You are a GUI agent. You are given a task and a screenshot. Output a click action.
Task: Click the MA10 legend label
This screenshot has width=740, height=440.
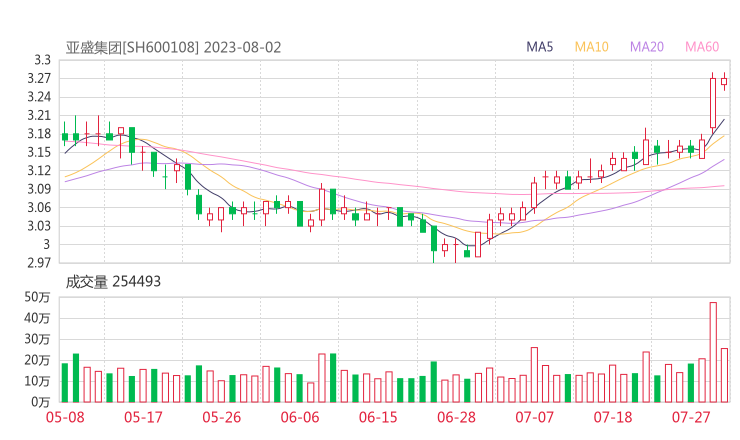click(591, 47)
